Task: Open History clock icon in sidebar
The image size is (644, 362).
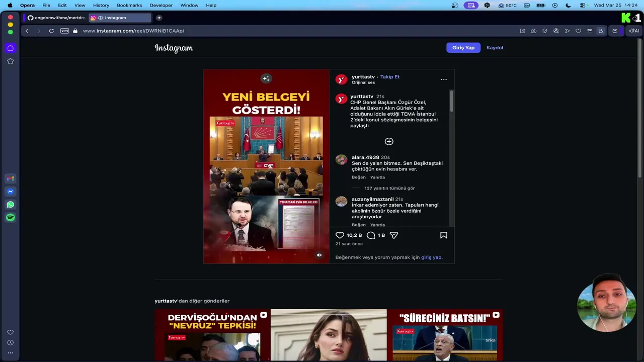Action: pos(10,343)
